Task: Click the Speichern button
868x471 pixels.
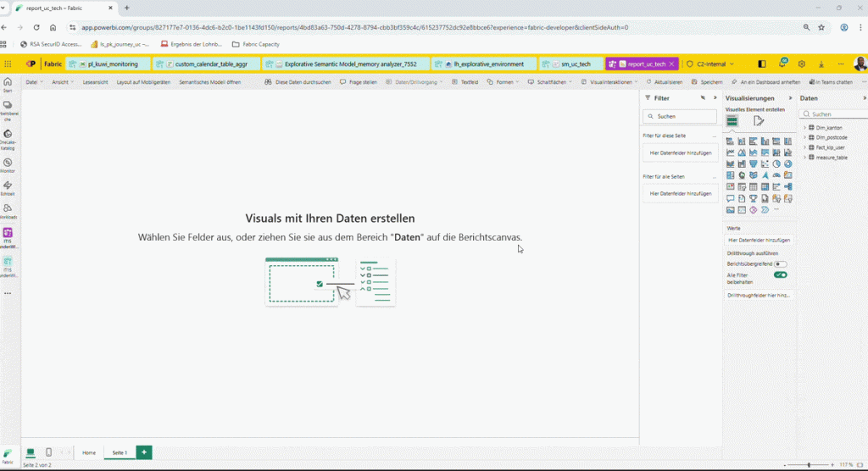Action: (707, 82)
